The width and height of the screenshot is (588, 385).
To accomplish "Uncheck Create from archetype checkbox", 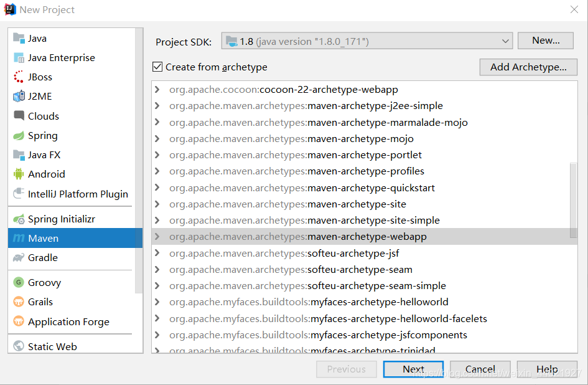I will click(157, 67).
